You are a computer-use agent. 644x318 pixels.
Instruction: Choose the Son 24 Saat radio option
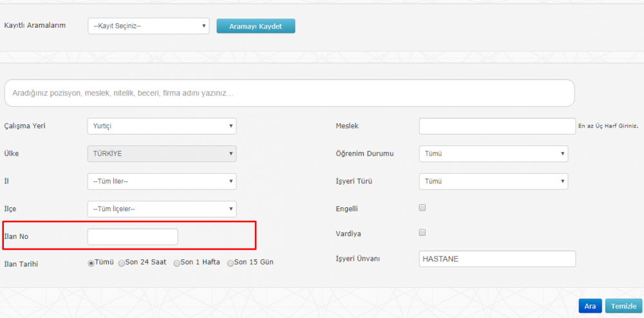122,263
